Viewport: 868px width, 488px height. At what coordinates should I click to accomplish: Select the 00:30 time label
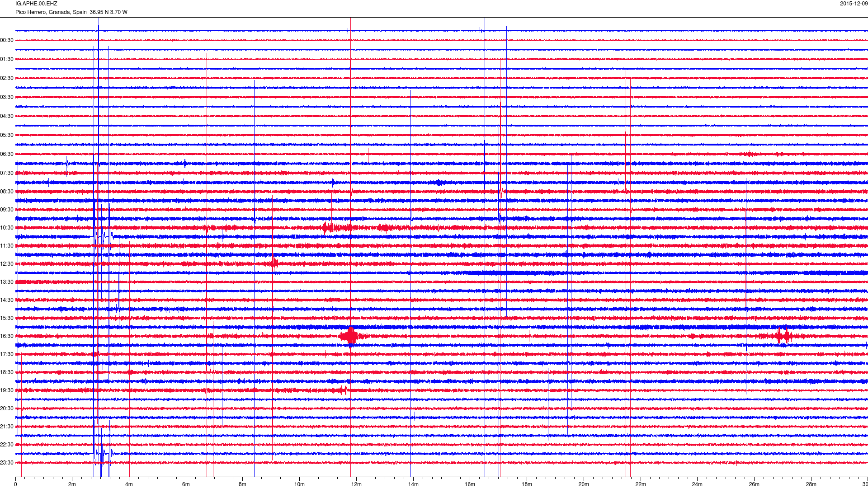pyautogui.click(x=7, y=40)
